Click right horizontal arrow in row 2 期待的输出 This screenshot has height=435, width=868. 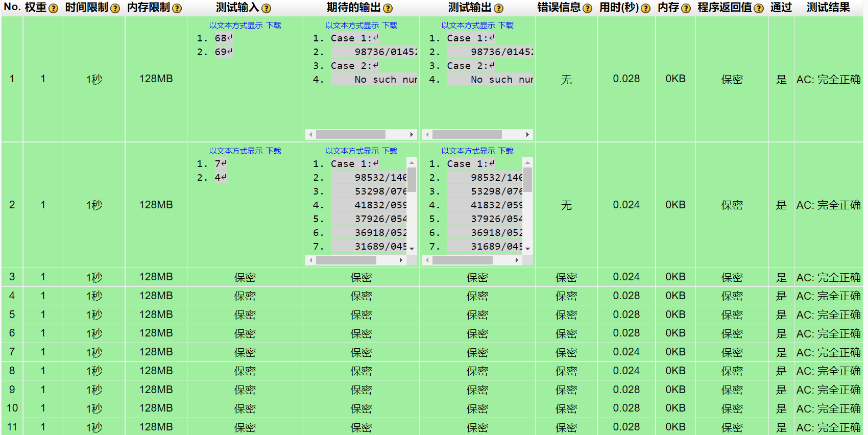[401, 260]
